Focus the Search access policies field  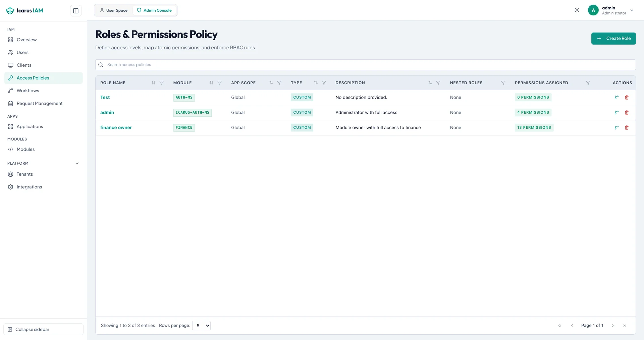point(365,65)
